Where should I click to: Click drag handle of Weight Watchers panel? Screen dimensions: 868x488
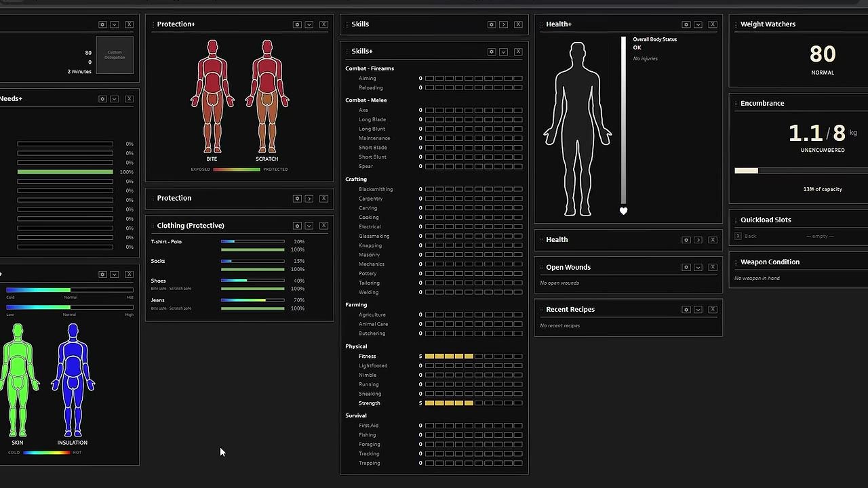736,24
